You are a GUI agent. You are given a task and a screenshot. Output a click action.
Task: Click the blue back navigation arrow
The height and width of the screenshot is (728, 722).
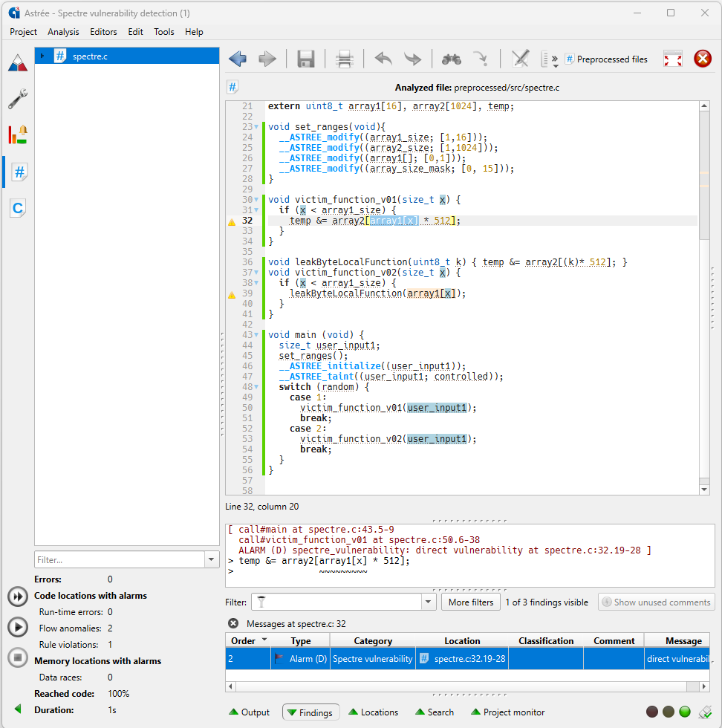238,59
